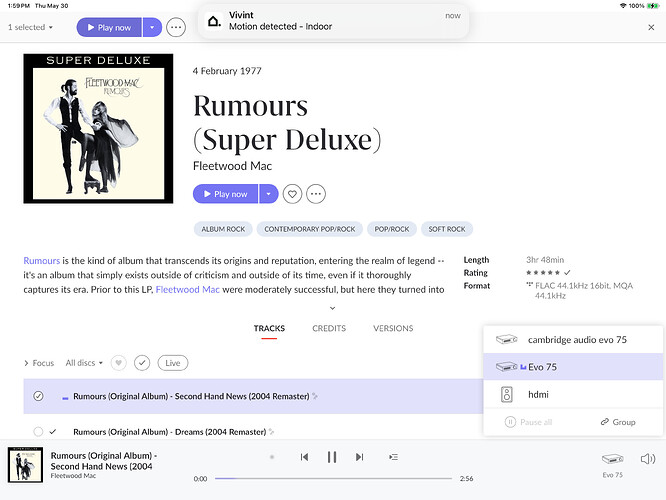Image resolution: width=666 pixels, height=500 pixels.
Task: Open the volume speaker icon
Action: (x=648, y=459)
